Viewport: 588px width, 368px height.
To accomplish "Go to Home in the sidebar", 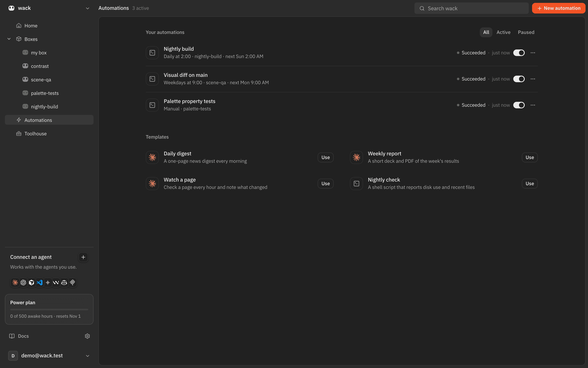I will [x=49, y=26].
